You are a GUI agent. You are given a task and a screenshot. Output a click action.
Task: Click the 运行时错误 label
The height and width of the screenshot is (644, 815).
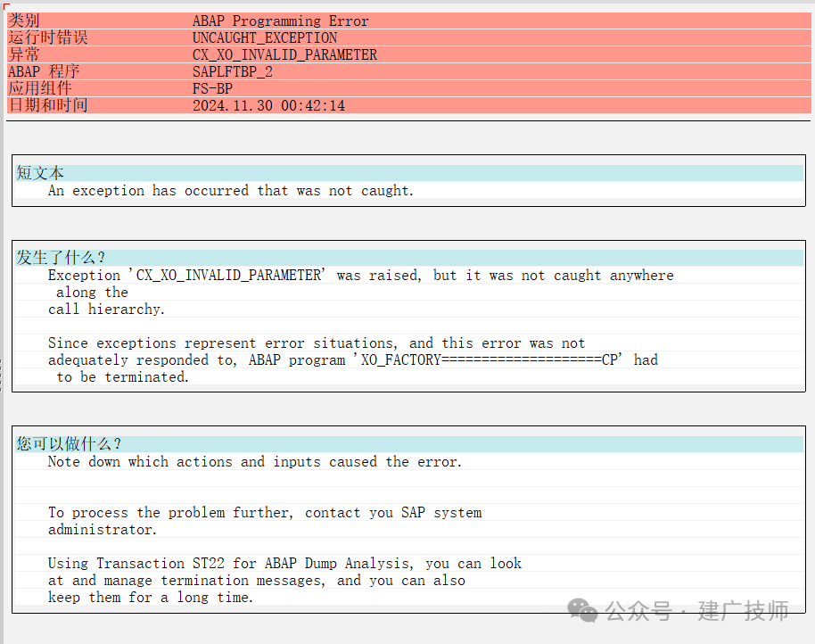[x=48, y=37]
